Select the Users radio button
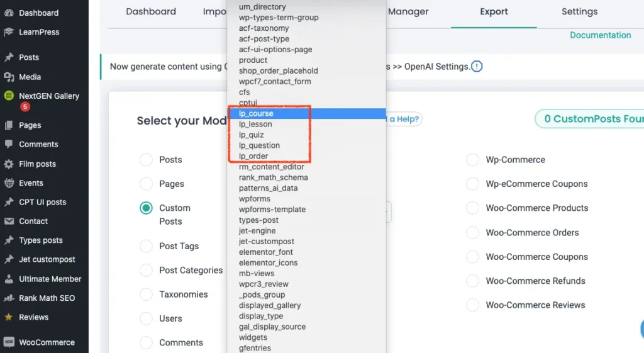 pyautogui.click(x=147, y=318)
